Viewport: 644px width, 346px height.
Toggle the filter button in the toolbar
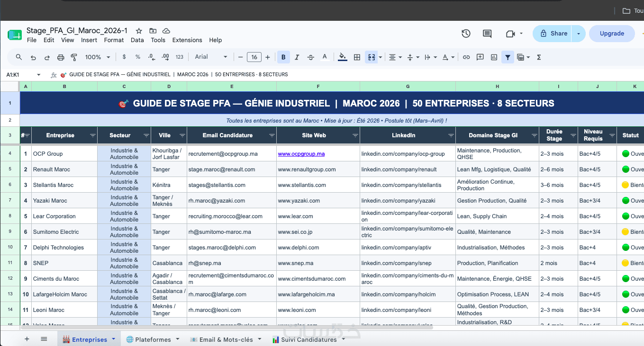click(x=508, y=57)
